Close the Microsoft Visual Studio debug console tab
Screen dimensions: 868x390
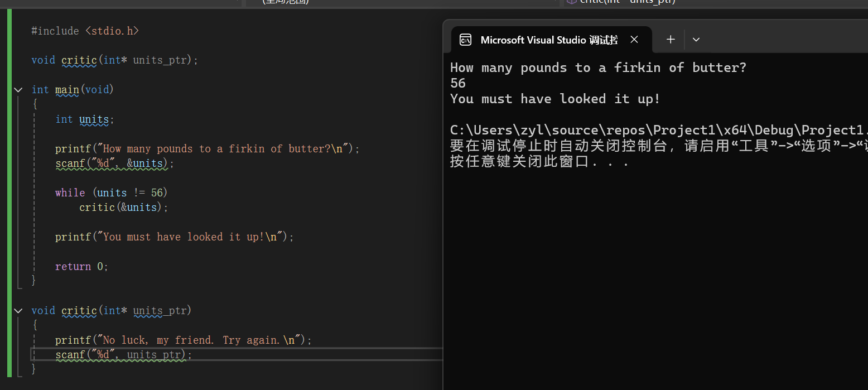pyautogui.click(x=634, y=40)
